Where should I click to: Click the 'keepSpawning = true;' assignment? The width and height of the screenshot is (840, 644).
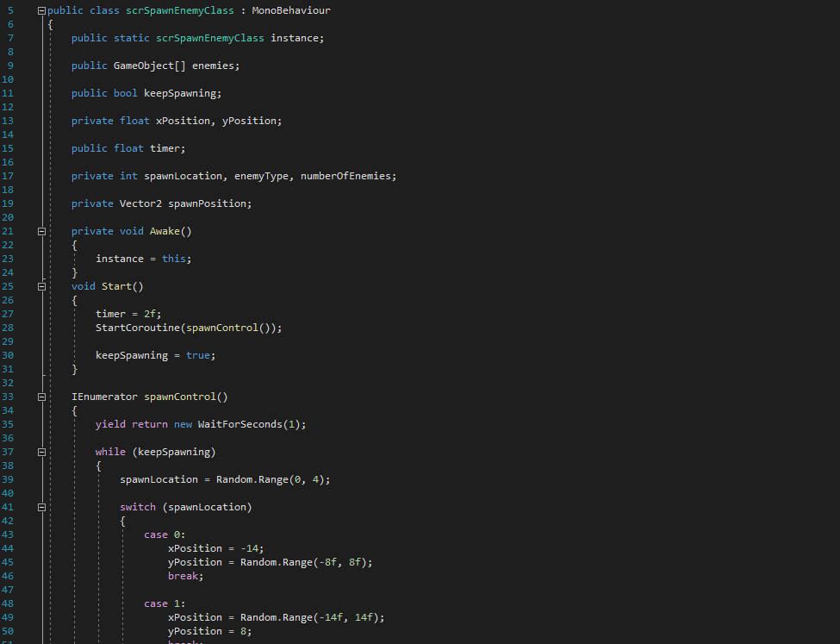tap(155, 355)
